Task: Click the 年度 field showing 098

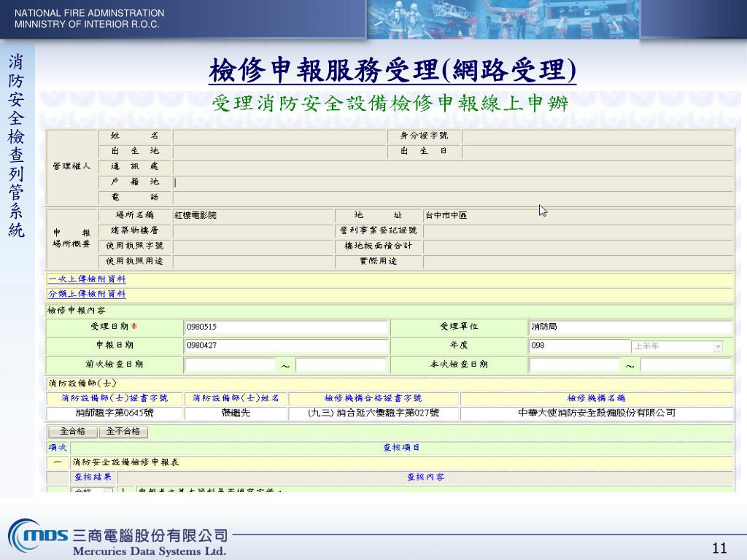Action: pyautogui.click(x=579, y=345)
